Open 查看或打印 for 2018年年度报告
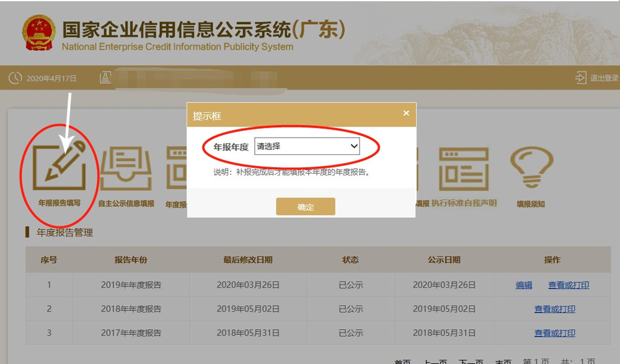 pos(555,309)
